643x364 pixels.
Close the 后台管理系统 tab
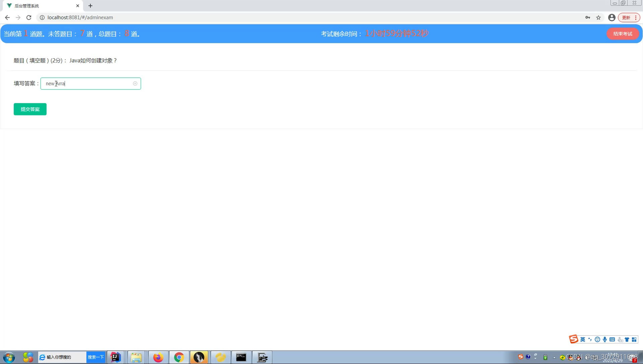78,6
